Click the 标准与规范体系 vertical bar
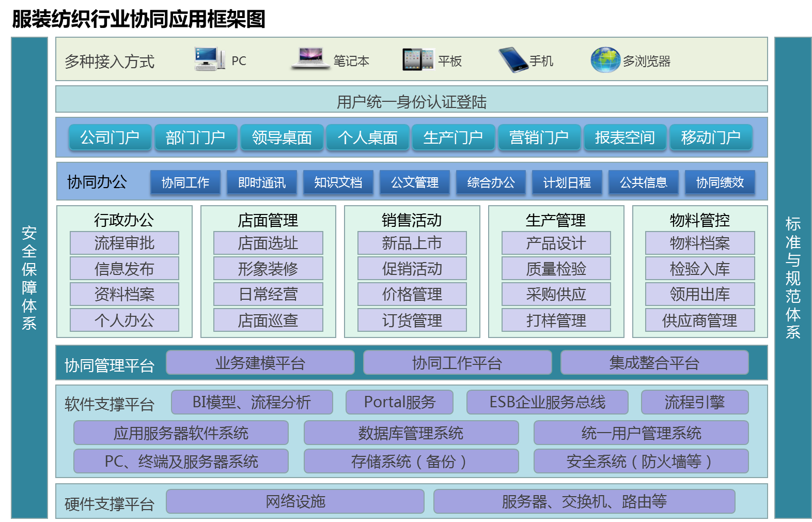Image resolution: width=812 pixels, height=522 pixels. pyautogui.click(x=793, y=278)
